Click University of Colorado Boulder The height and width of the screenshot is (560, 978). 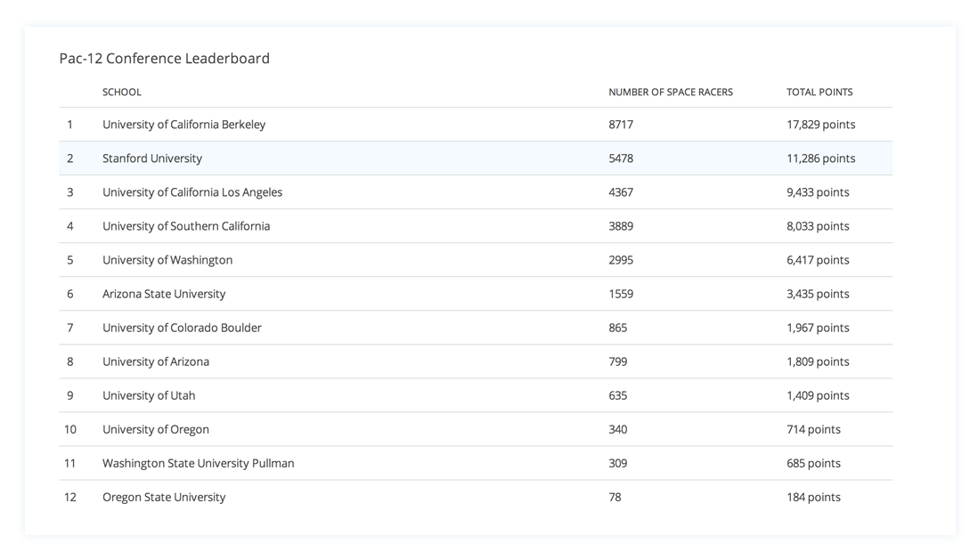pyautogui.click(x=182, y=328)
